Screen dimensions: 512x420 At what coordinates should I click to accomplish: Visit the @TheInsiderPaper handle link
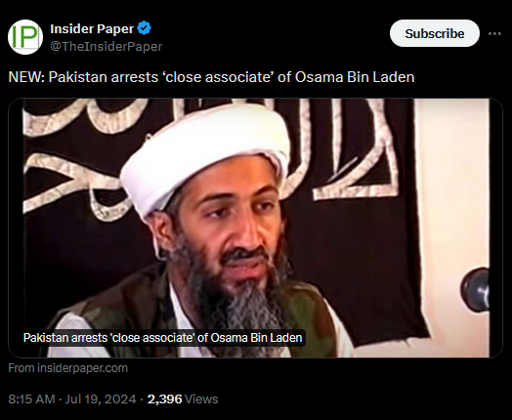click(107, 46)
